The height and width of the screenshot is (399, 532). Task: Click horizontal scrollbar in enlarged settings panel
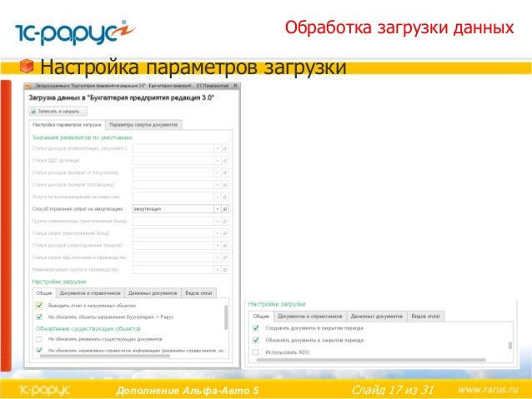point(371,360)
